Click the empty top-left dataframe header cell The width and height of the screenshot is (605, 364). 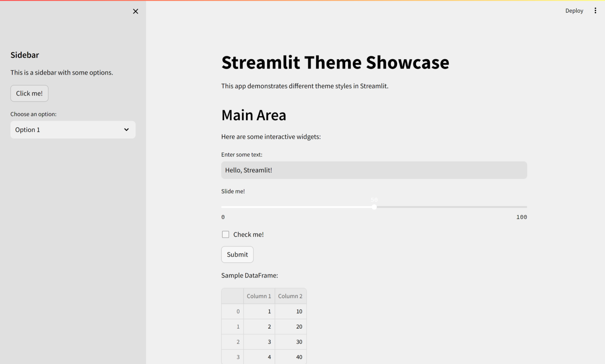(232, 296)
